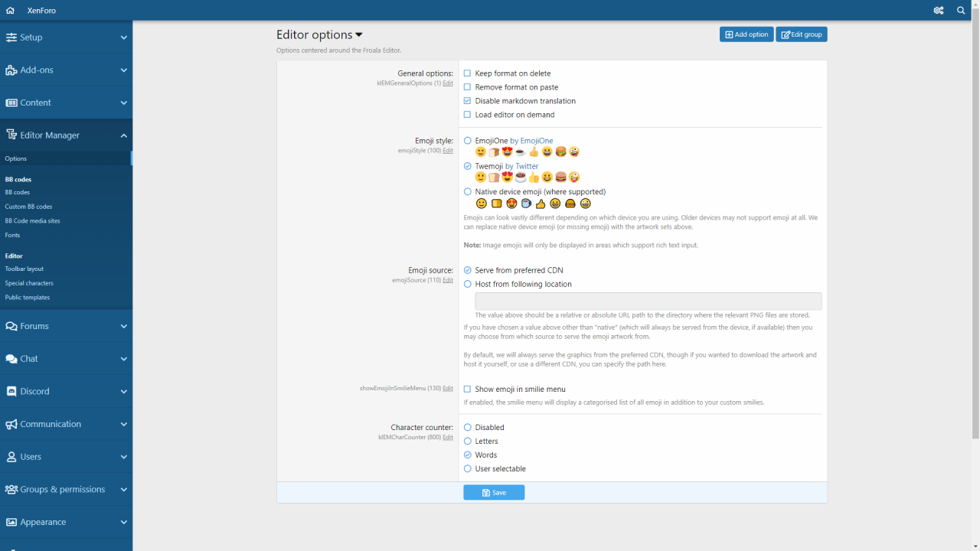
Task: Enable Show emoji in smilie menu
Action: 468,390
